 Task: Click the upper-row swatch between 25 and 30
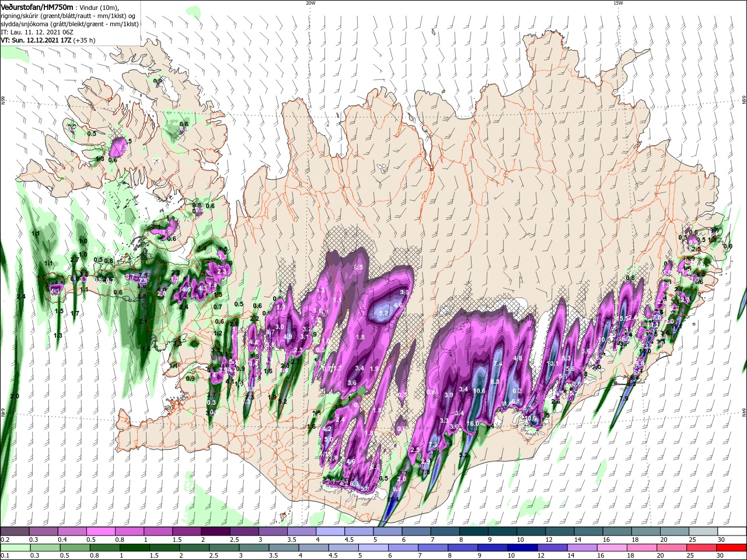704,531
